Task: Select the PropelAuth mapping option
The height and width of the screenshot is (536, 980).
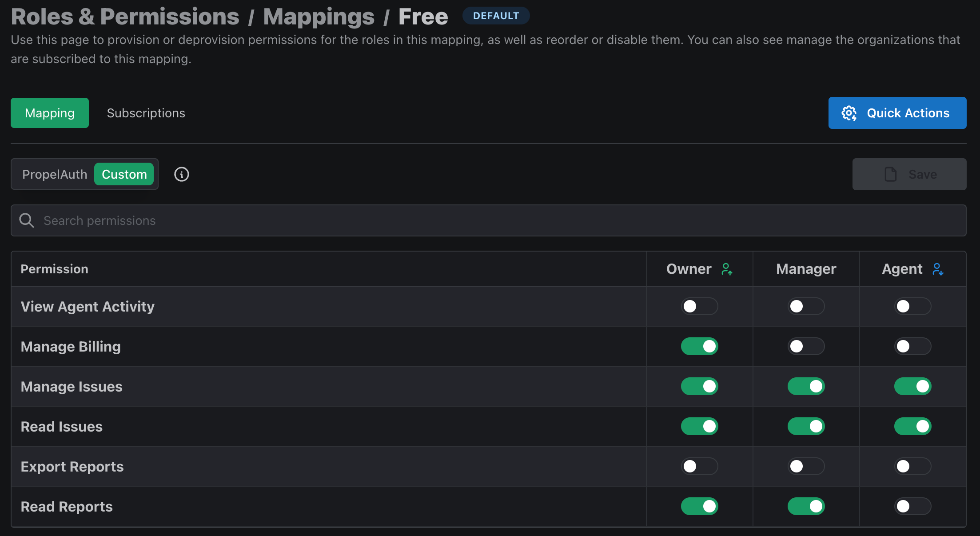Action: [55, 174]
